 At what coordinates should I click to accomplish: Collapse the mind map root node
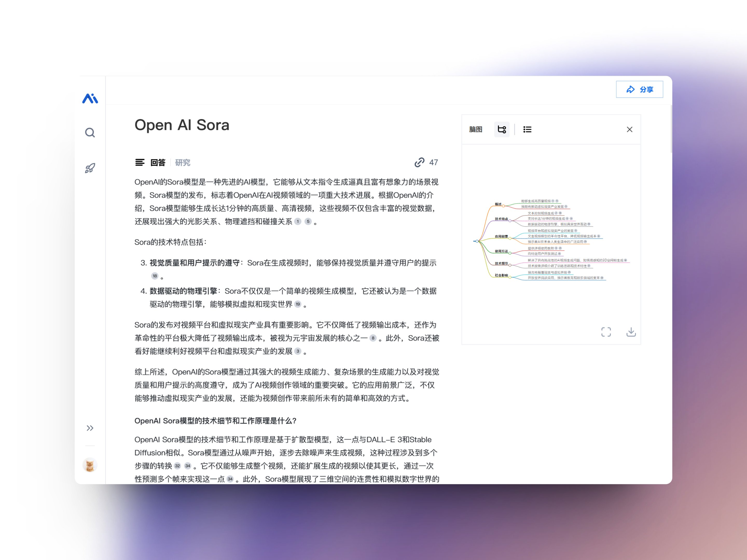tap(477, 241)
